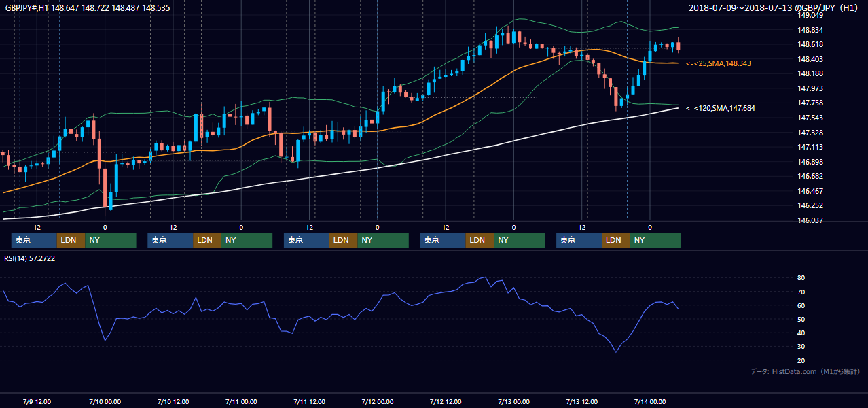868x408 pixels.
Task: Select the last LDN session block
Action: pos(615,240)
